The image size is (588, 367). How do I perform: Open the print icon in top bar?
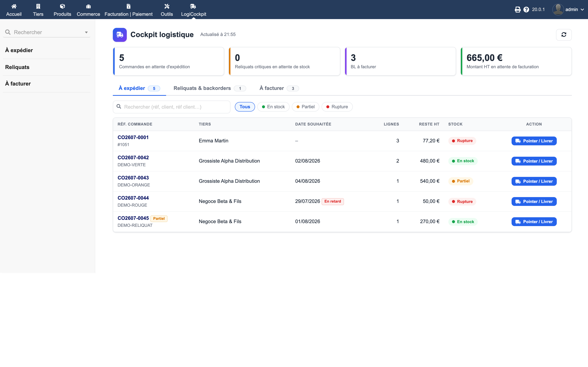point(518,10)
